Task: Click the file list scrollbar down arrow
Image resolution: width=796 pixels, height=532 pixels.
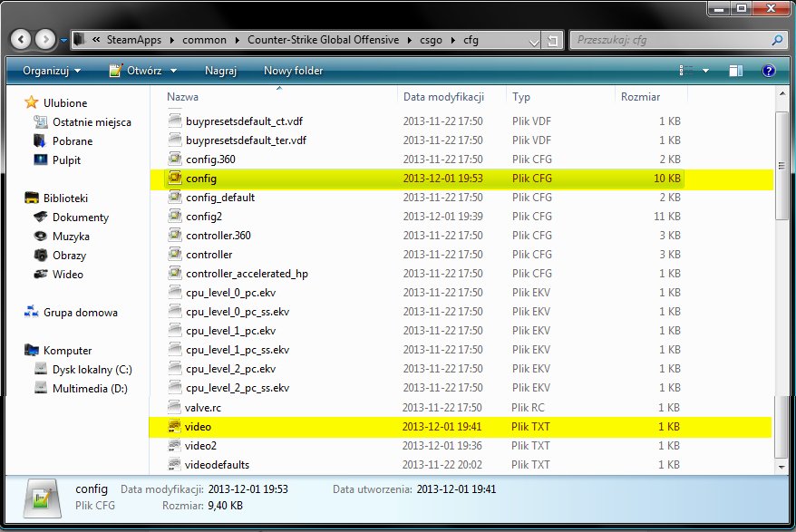Action: coord(781,467)
